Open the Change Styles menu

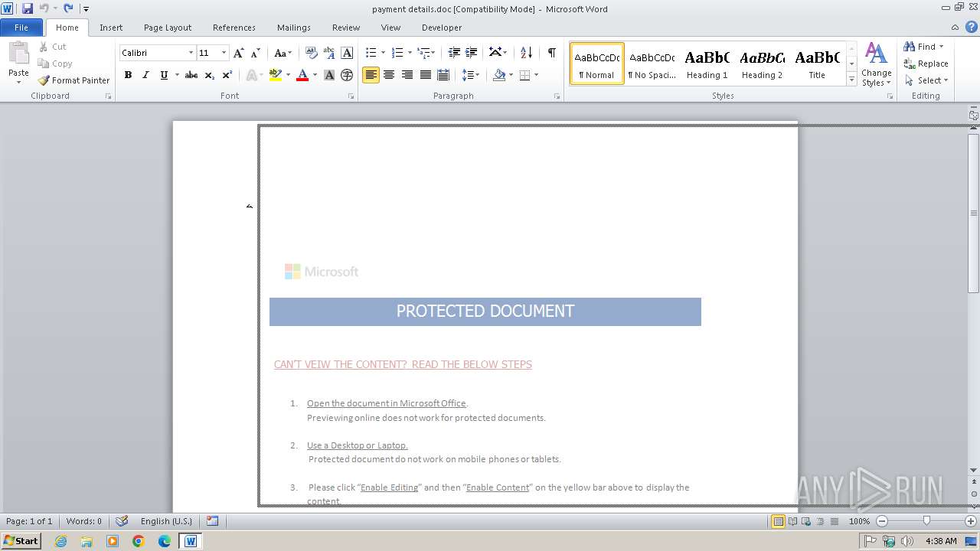pos(876,65)
